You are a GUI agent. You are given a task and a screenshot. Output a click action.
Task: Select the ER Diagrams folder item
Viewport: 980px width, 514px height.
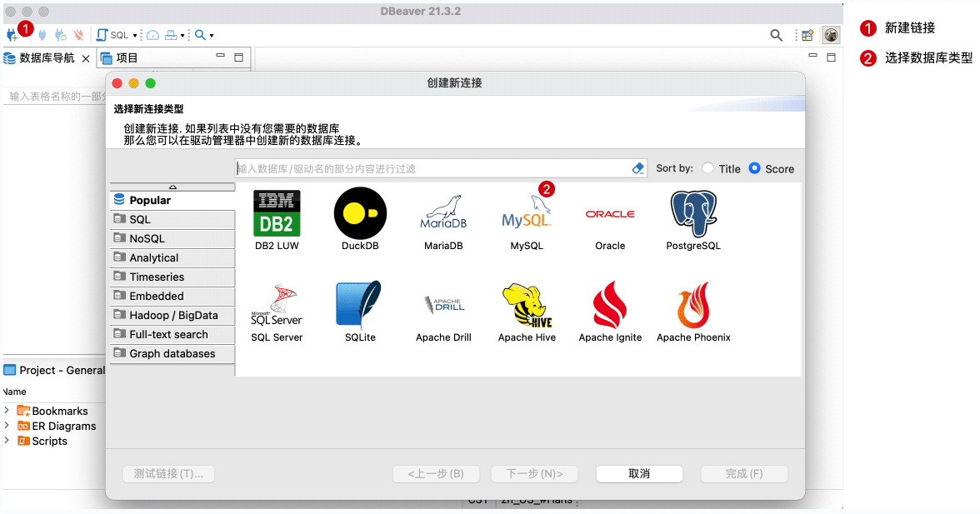point(57,426)
